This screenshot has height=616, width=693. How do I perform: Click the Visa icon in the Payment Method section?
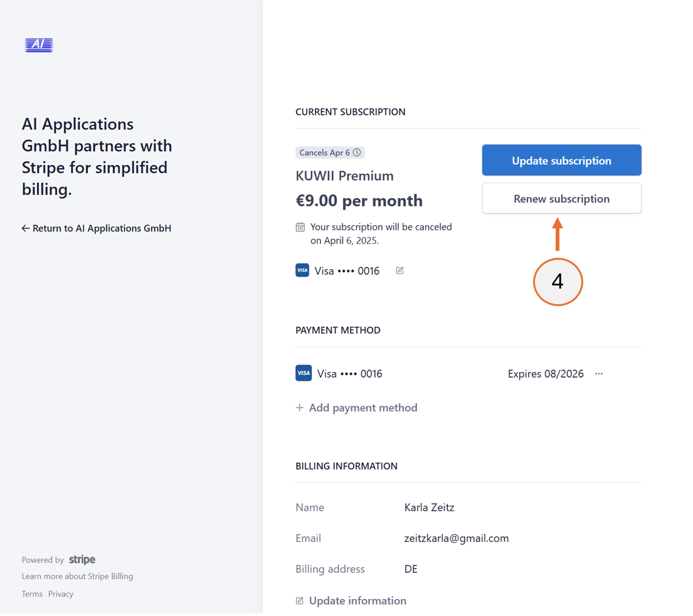pyautogui.click(x=304, y=373)
